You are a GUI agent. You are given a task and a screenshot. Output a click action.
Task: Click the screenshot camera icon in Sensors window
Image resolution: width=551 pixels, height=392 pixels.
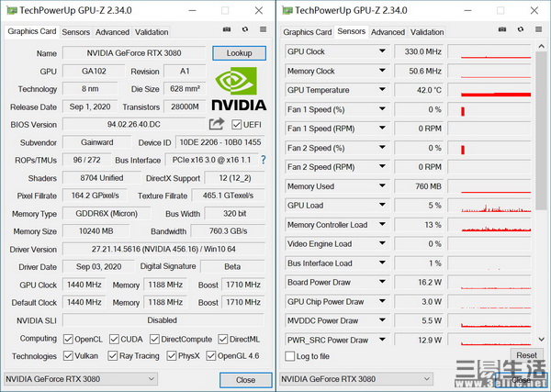tap(502, 29)
